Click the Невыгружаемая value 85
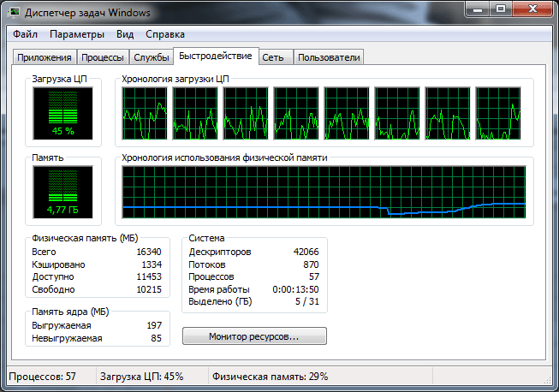This screenshot has height=392, width=559. point(156,338)
